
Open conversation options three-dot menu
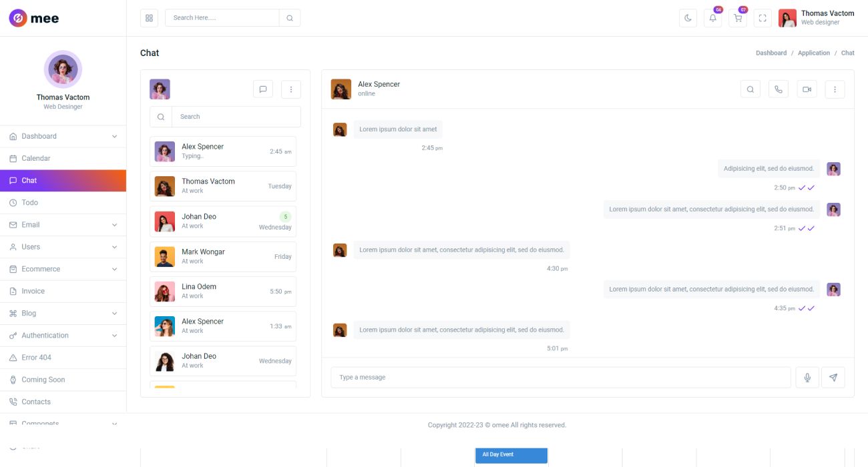835,89
